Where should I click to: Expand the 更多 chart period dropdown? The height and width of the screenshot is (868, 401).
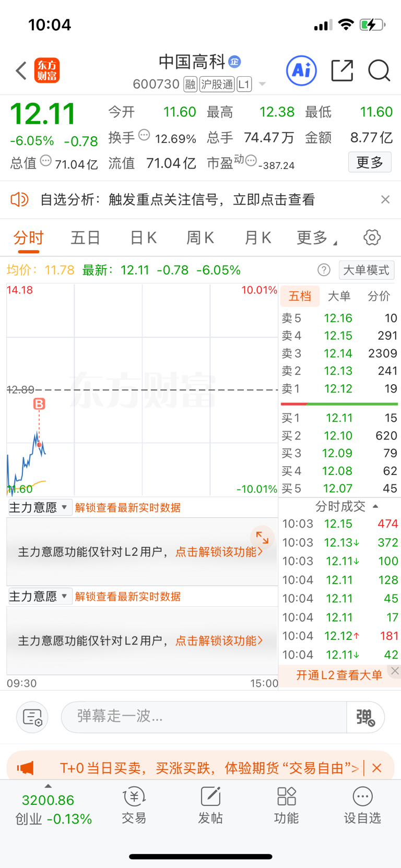pos(316,238)
